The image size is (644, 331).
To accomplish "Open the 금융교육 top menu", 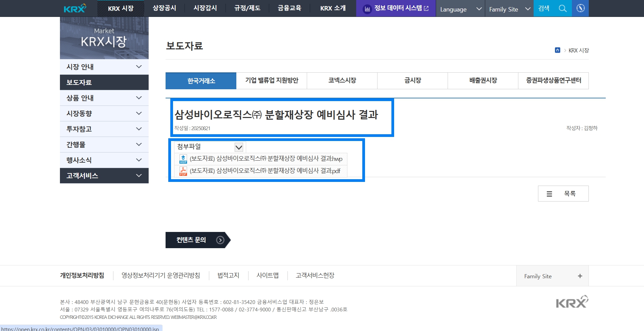I will click(x=289, y=8).
